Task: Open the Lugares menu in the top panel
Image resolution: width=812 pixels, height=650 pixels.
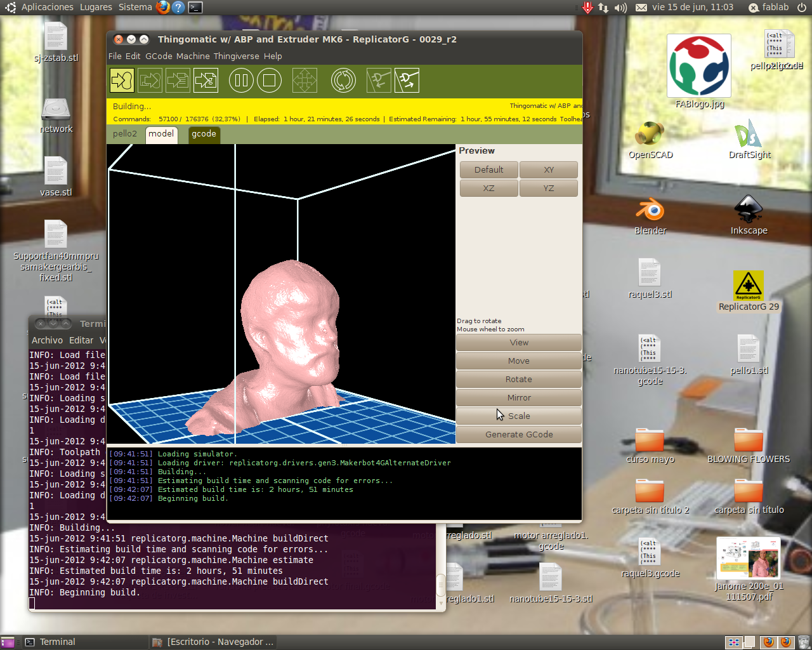Action: pos(96,7)
